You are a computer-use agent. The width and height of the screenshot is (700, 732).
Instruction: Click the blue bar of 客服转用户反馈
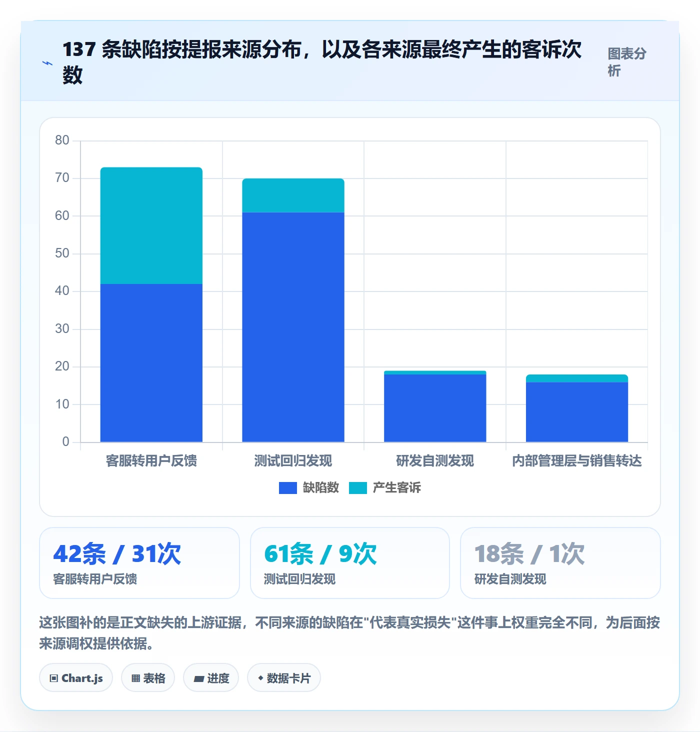[151, 363]
